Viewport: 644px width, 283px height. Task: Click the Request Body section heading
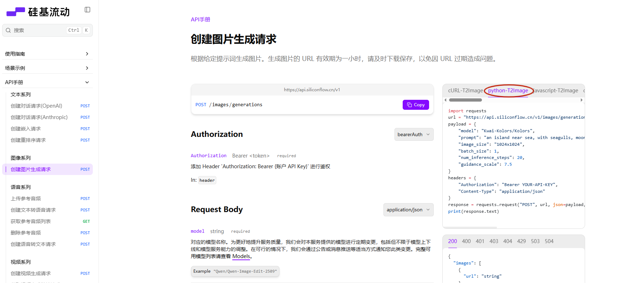(217, 210)
